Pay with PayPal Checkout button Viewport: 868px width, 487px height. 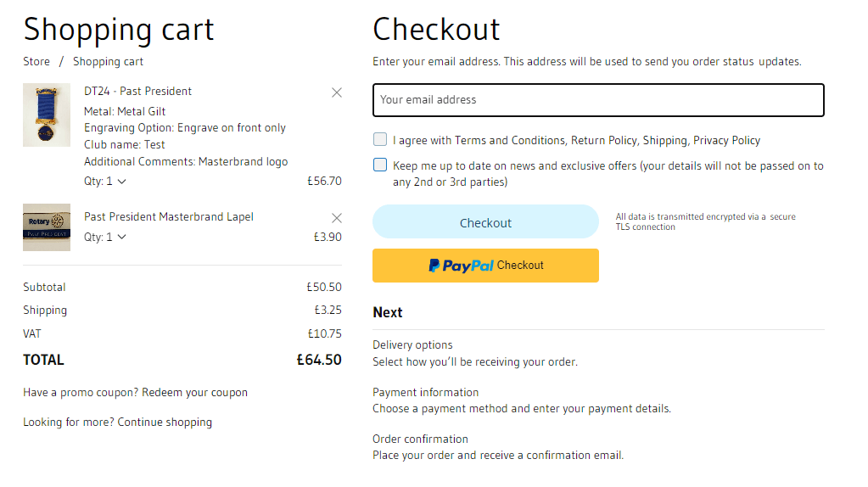485,266
